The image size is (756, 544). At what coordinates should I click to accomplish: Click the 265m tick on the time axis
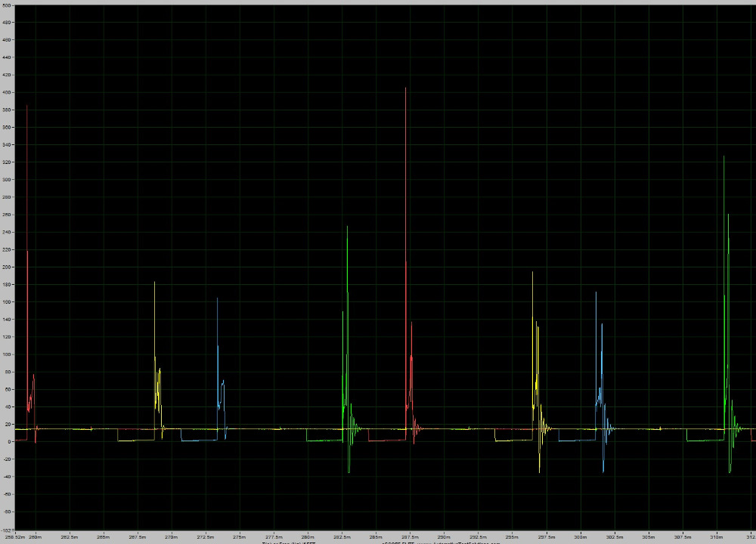104,536
